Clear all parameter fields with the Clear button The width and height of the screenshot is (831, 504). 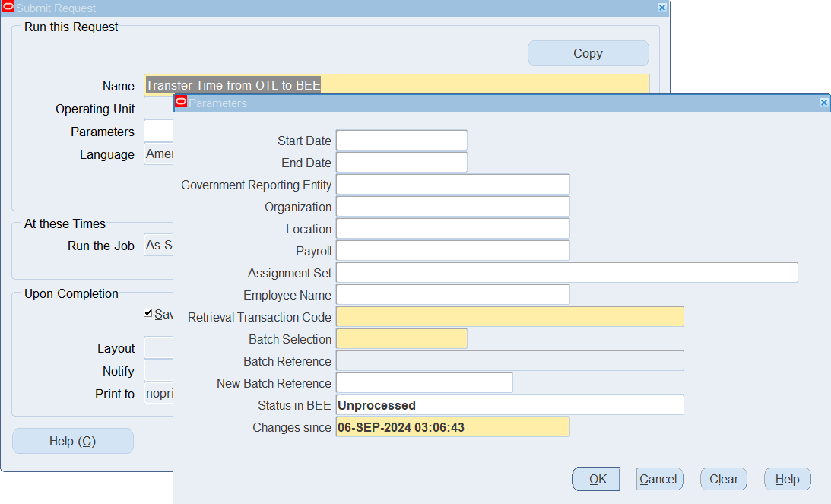tap(723, 479)
